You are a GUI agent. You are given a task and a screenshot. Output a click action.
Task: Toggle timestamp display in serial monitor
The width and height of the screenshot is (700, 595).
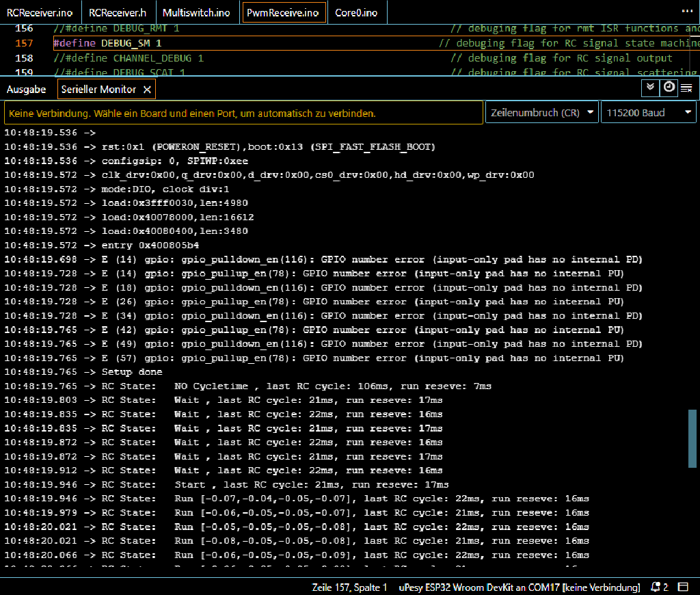click(669, 88)
